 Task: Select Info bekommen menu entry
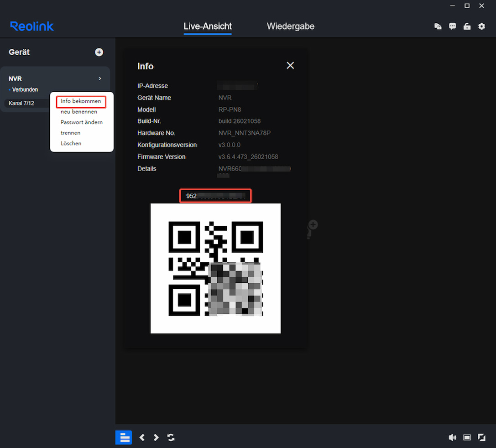[81, 101]
